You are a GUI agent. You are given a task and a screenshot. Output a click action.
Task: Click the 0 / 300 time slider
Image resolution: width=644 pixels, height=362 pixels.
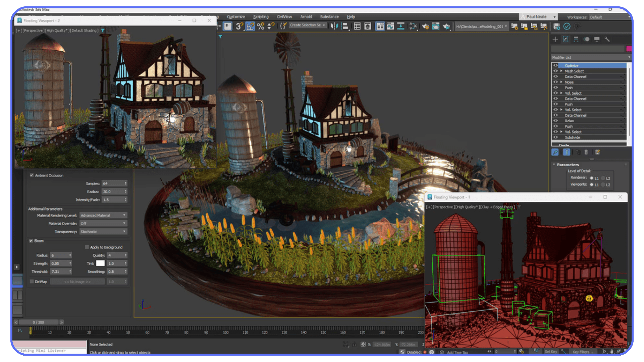point(38,322)
